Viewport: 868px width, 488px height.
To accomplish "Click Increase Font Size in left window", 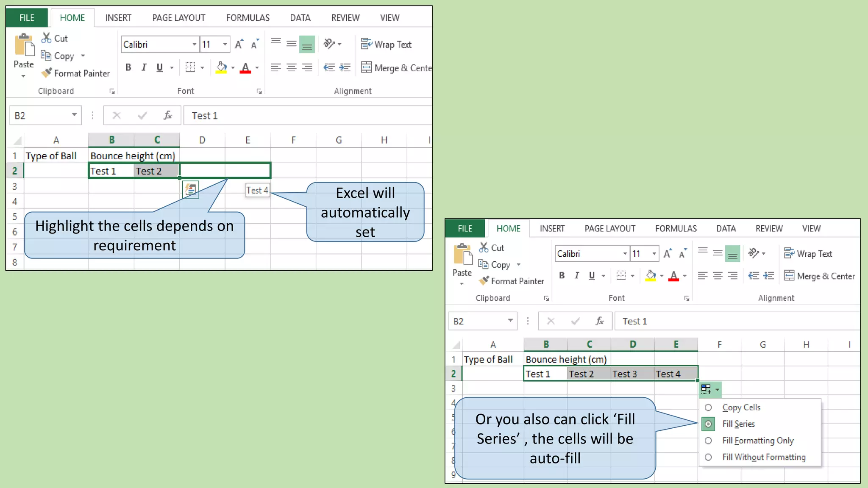I will pyautogui.click(x=239, y=44).
